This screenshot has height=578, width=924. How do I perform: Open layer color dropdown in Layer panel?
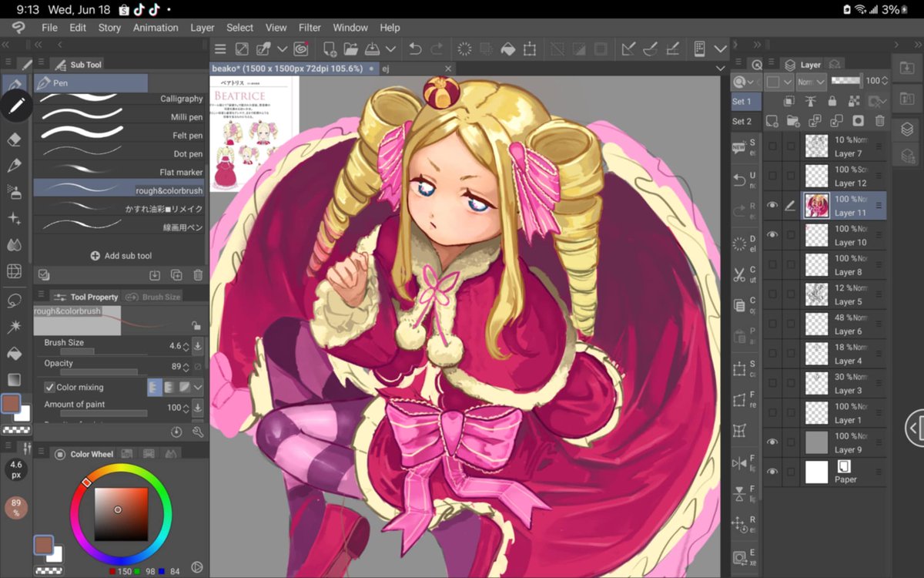click(779, 81)
